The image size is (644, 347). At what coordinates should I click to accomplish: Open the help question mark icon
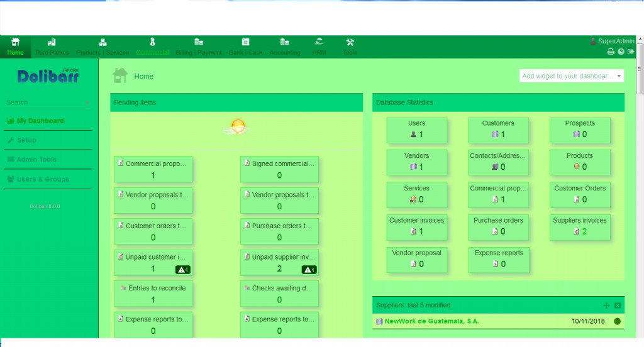click(621, 52)
